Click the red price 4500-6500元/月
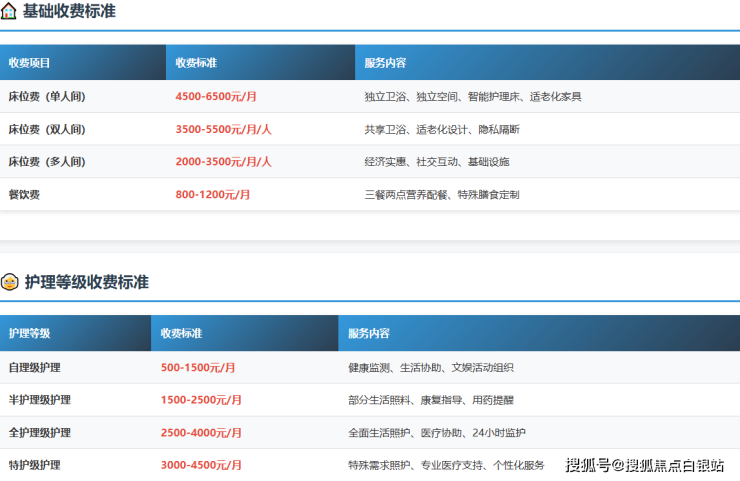 216,97
